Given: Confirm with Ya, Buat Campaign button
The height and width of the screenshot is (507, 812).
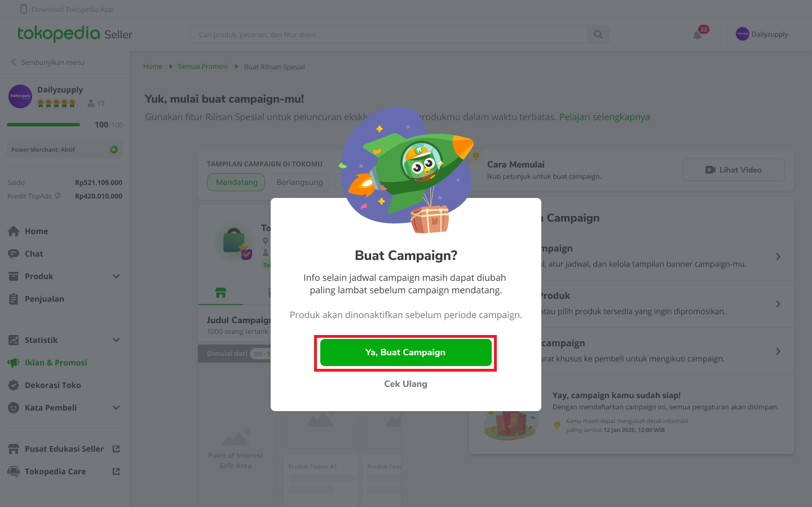Looking at the screenshot, I should pos(406,352).
